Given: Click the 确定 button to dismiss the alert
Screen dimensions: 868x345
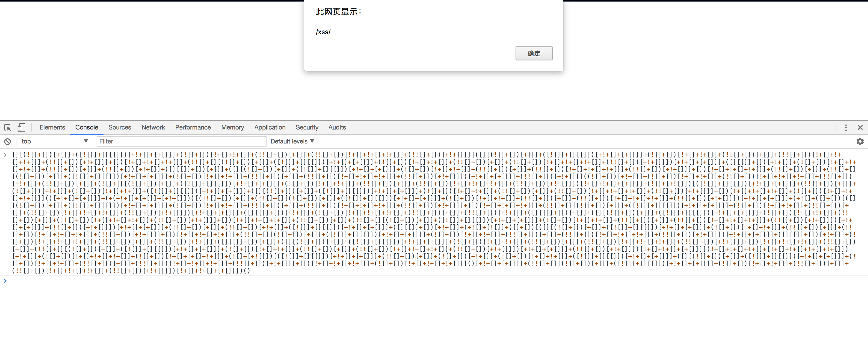Looking at the screenshot, I should tap(534, 53).
